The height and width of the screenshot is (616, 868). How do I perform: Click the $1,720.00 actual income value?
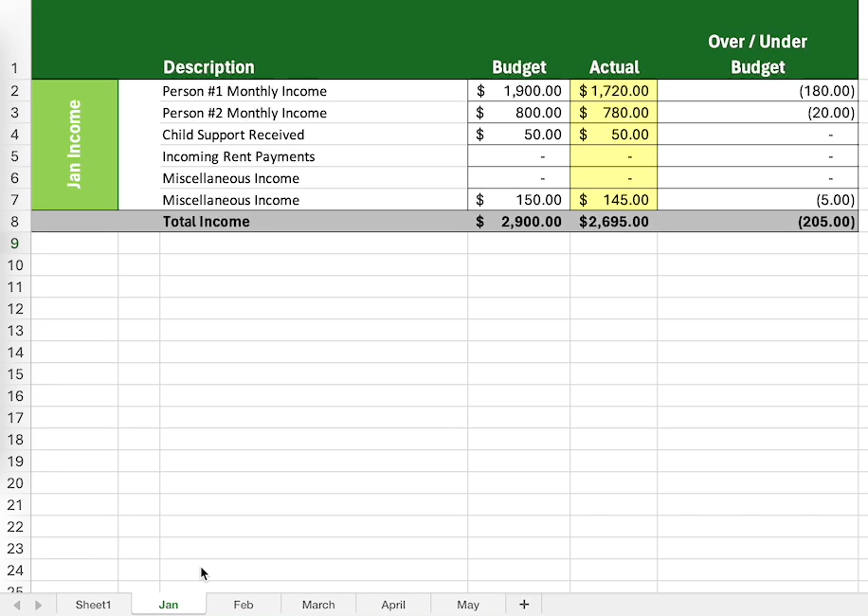click(x=614, y=90)
